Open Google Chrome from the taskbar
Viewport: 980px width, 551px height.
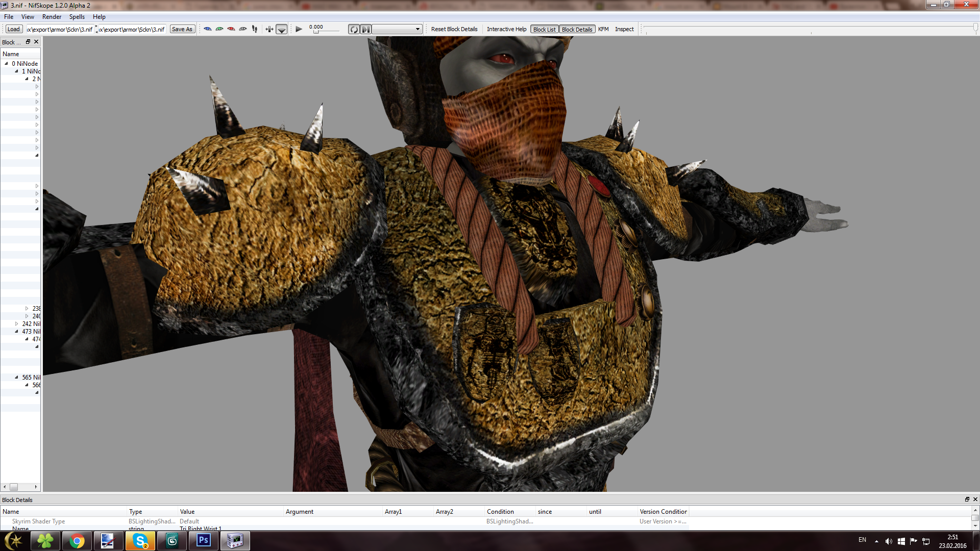coord(77,541)
